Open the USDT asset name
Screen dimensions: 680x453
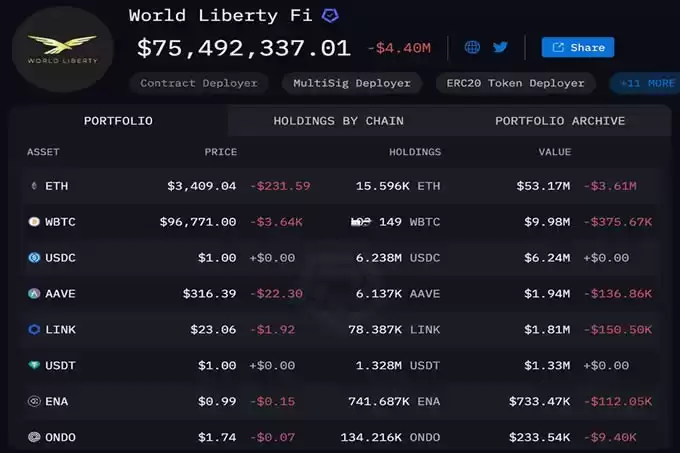click(x=60, y=365)
